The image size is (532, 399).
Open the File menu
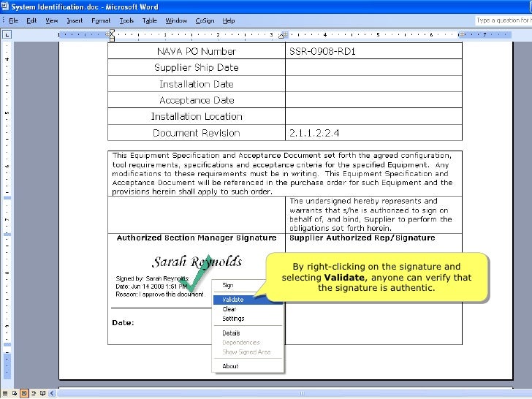[x=14, y=20]
